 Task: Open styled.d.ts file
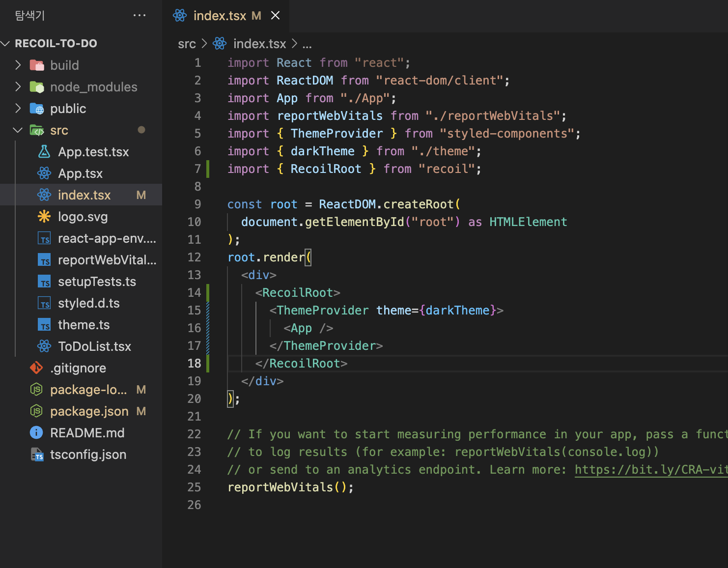coord(88,303)
